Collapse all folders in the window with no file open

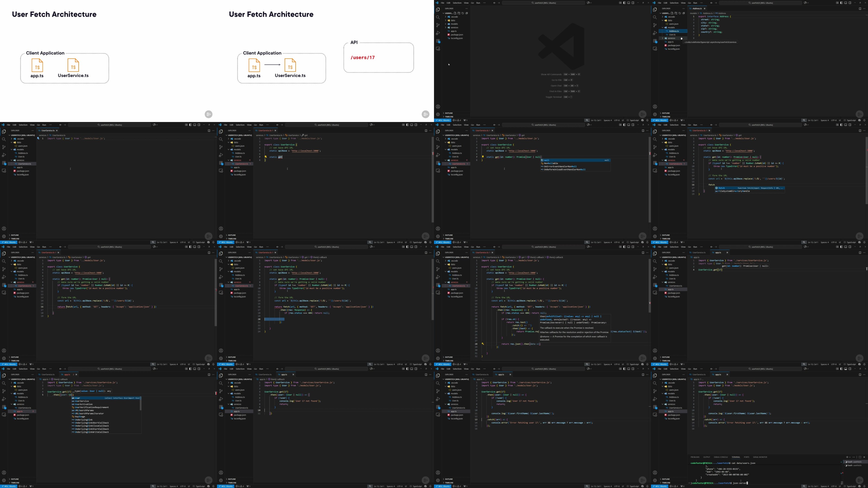click(467, 13)
